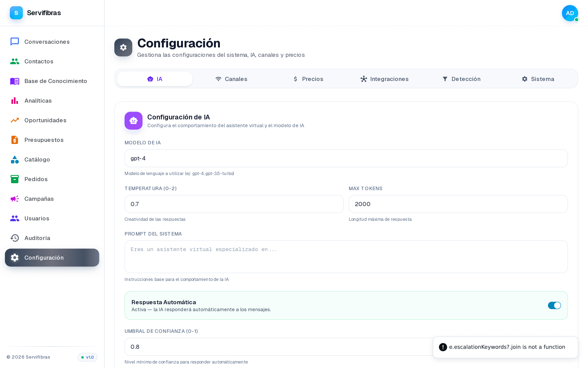Click the wifi icon in Canales tab

coord(218,79)
